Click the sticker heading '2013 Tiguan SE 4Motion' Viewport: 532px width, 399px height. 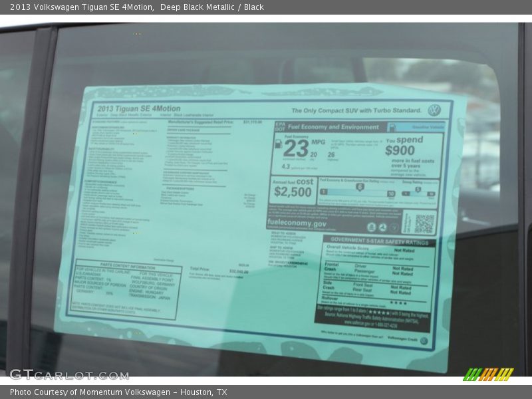[139, 108]
